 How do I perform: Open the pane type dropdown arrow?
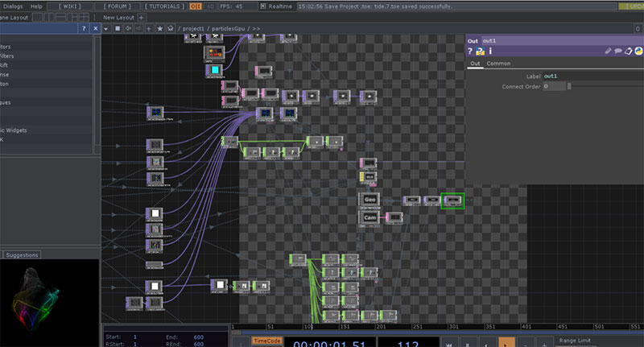pyautogui.click(x=106, y=29)
